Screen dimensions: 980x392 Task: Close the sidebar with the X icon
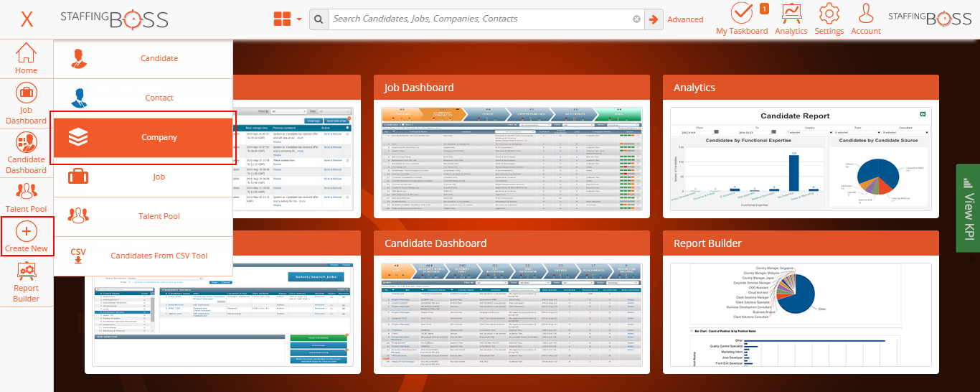tap(27, 19)
